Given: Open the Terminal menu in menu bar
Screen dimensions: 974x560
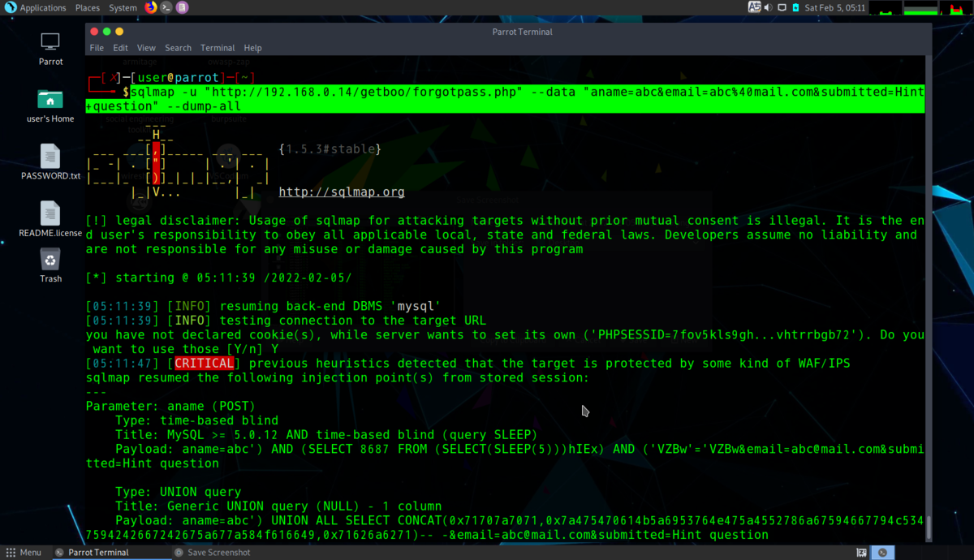Looking at the screenshot, I should click(218, 48).
